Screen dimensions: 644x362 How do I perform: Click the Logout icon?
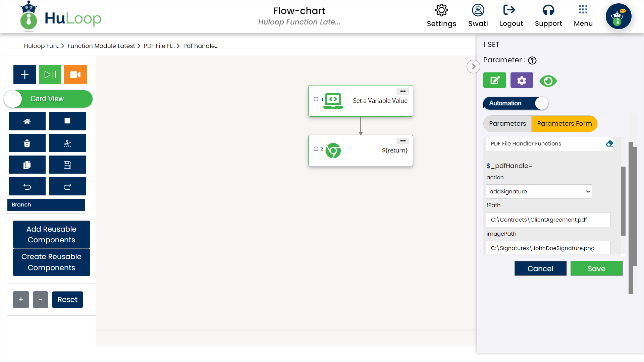509,10
